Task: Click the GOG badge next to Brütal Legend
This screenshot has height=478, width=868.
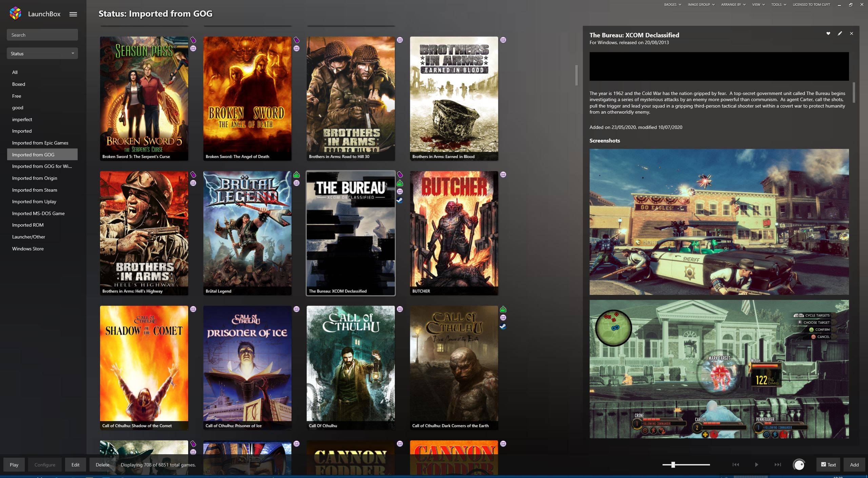Action: click(296, 183)
